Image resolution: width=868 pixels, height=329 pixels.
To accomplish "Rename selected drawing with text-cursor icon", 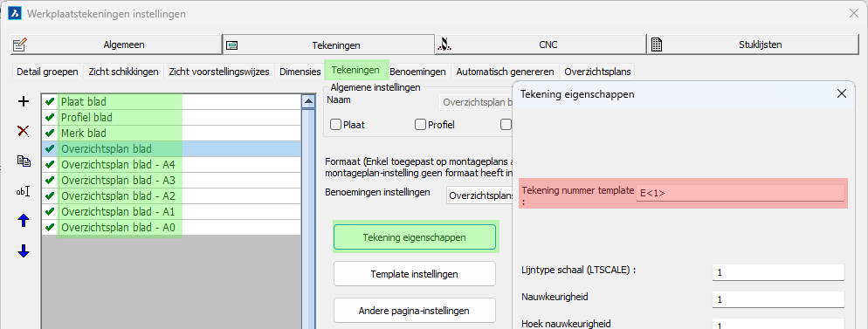I will (x=24, y=191).
